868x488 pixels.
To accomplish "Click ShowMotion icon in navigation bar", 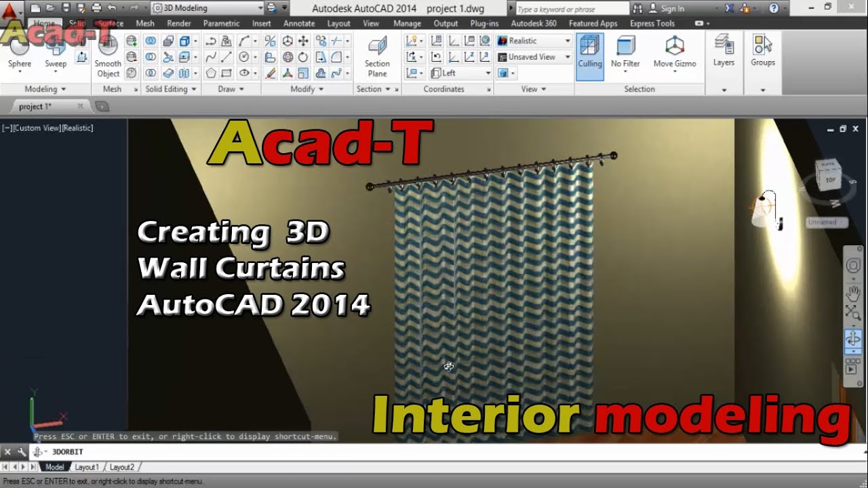I will (x=852, y=366).
